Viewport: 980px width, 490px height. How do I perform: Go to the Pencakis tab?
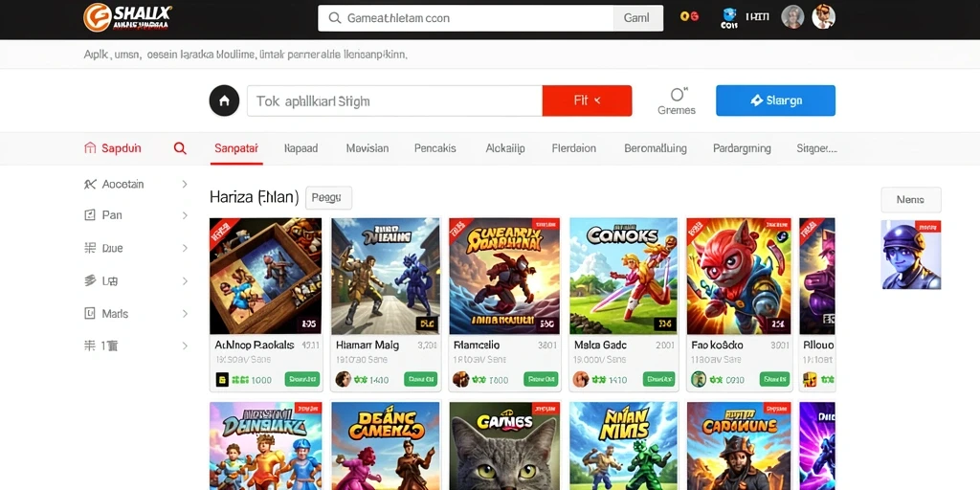click(x=435, y=148)
